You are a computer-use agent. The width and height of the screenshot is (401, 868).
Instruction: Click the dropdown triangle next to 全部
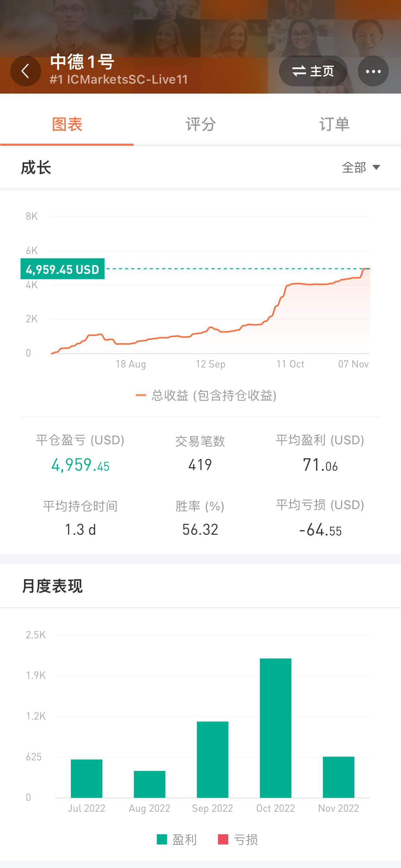(376, 168)
